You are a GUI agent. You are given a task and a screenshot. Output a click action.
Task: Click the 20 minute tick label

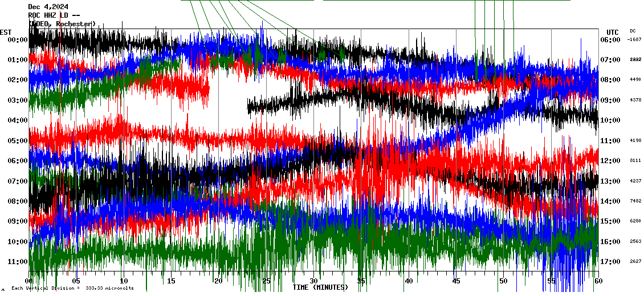tap(218, 281)
